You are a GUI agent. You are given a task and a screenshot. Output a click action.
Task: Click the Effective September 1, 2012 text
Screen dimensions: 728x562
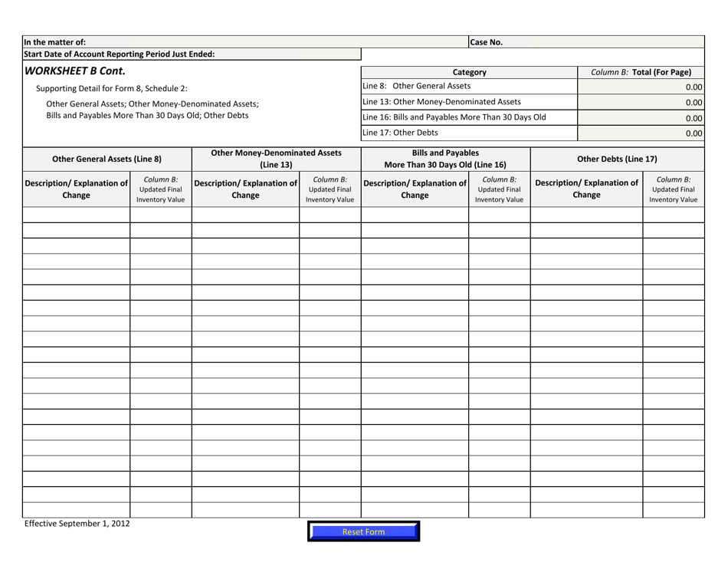(x=76, y=524)
